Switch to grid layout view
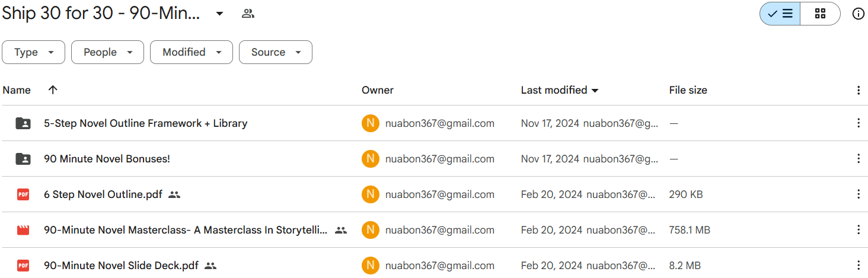 (820, 14)
